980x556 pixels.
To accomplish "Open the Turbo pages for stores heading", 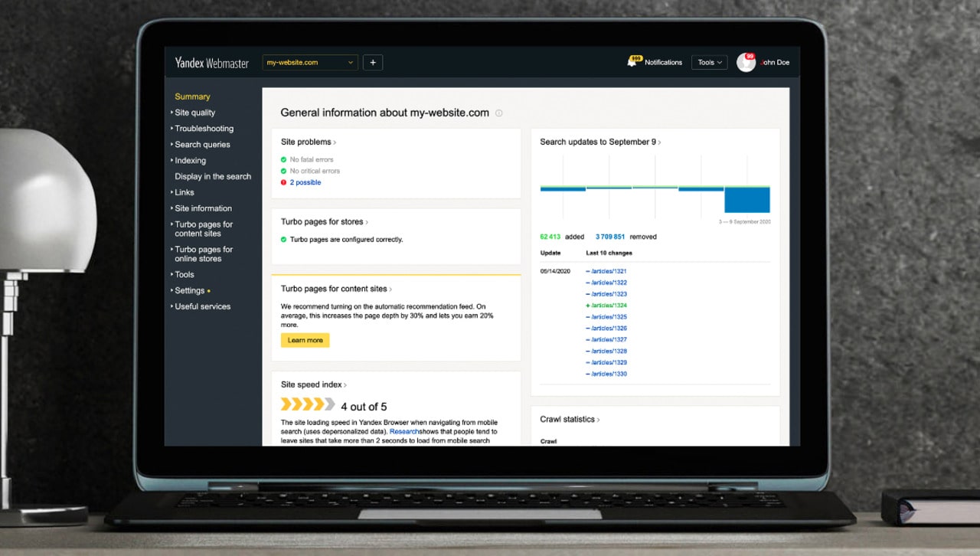I will coord(324,222).
